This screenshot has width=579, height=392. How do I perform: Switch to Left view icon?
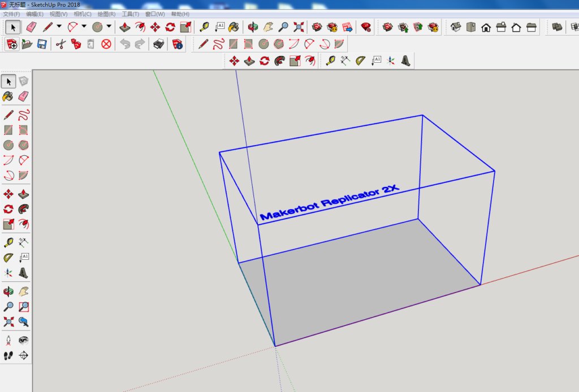tap(532, 27)
